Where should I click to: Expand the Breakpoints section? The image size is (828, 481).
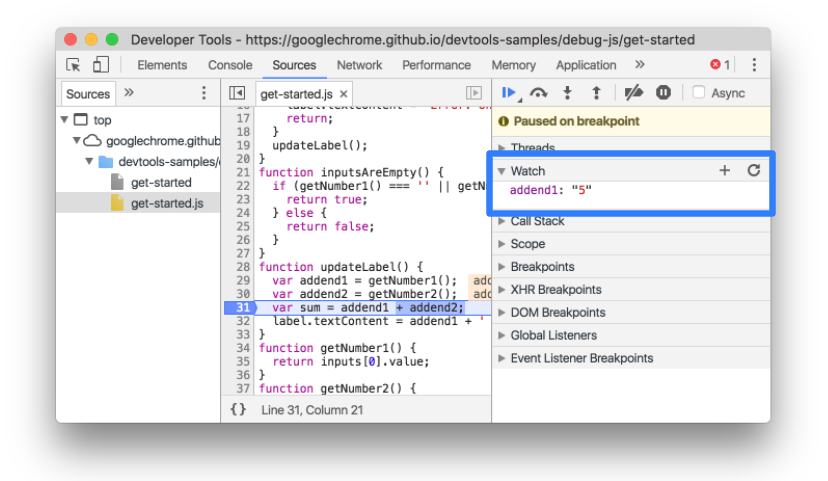click(x=502, y=267)
